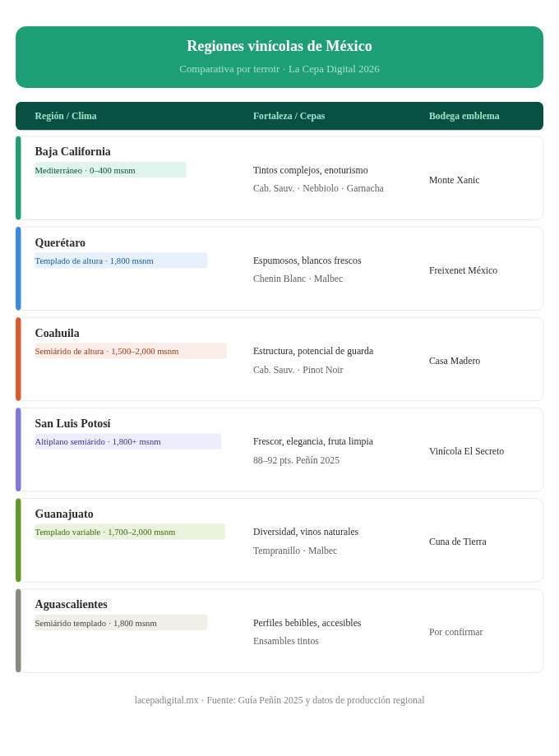The image size is (559, 756).
Task: Click Estructura, potencial de guarda text
Action: pos(313,351)
